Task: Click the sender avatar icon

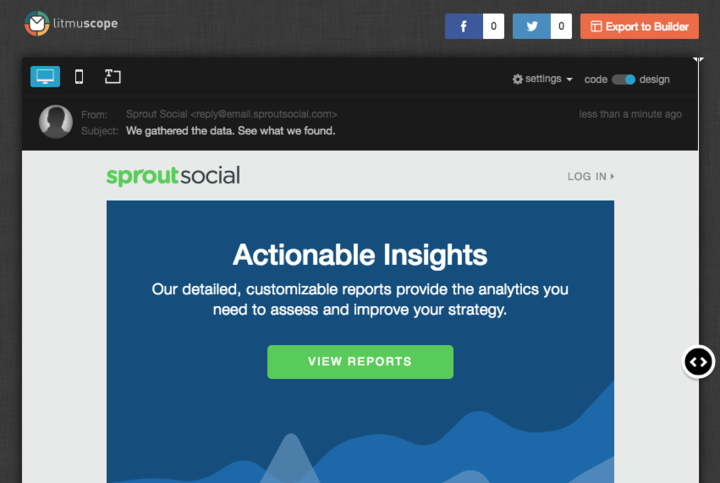Action: click(x=55, y=122)
